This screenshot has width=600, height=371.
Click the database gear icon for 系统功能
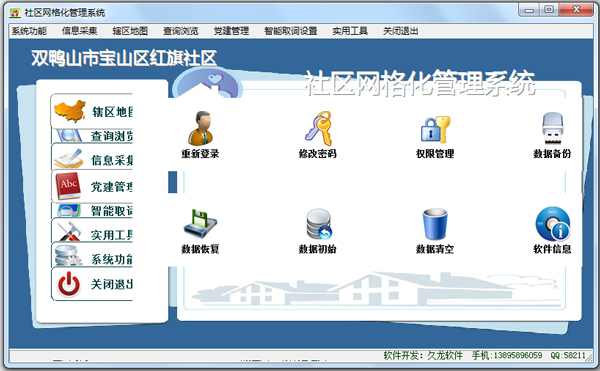tap(68, 256)
